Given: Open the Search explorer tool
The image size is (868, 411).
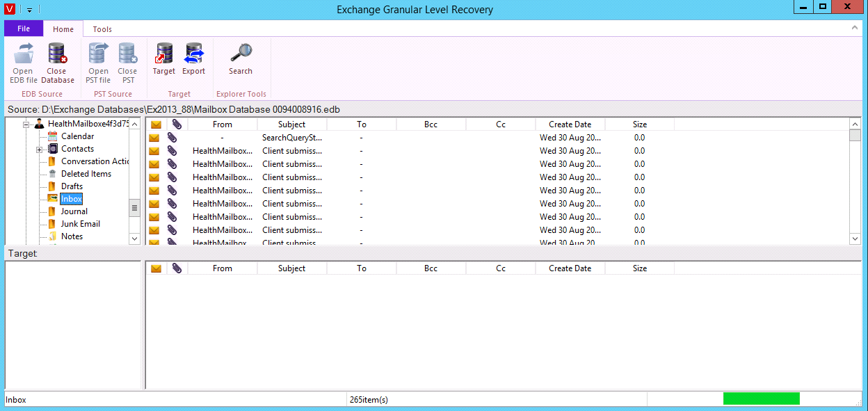Looking at the screenshot, I should tap(241, 60).
